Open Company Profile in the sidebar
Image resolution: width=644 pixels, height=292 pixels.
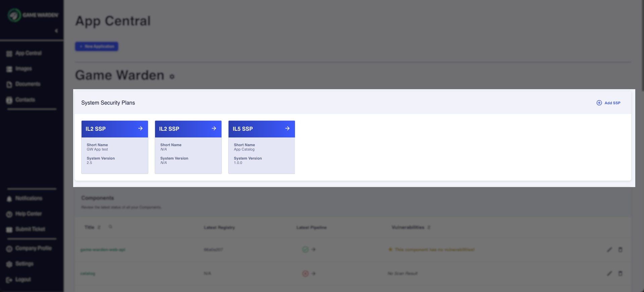click(29, 248)
